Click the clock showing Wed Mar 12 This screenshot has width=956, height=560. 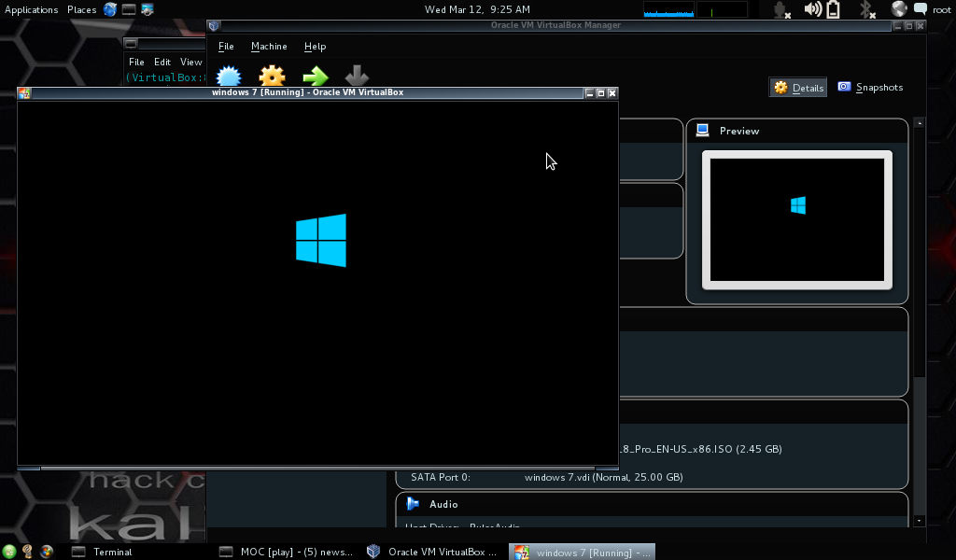coord(477,9)
